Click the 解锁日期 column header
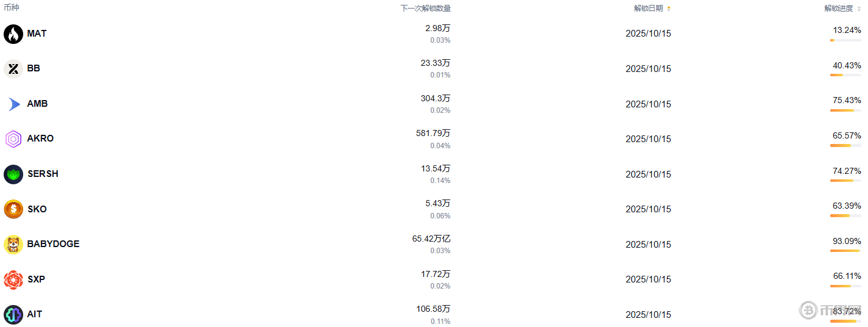The height and width of the screenshot is (327, 868). point(648,9)
